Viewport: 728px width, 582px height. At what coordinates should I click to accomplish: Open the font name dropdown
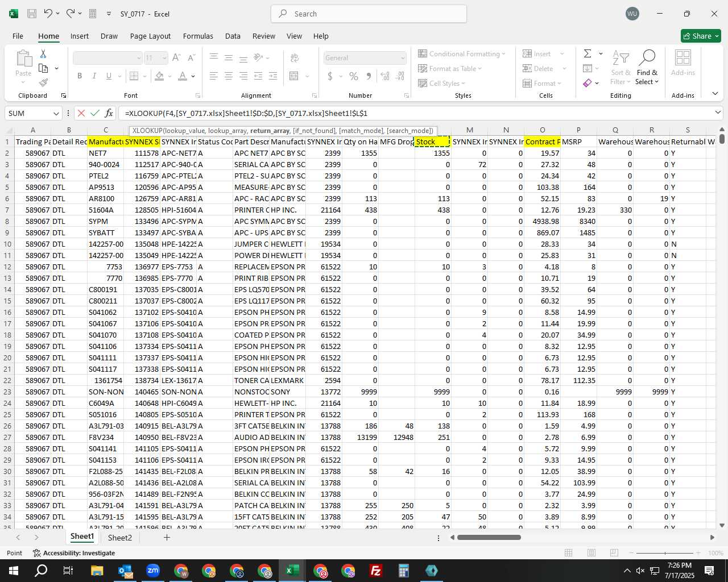(138, 58)
